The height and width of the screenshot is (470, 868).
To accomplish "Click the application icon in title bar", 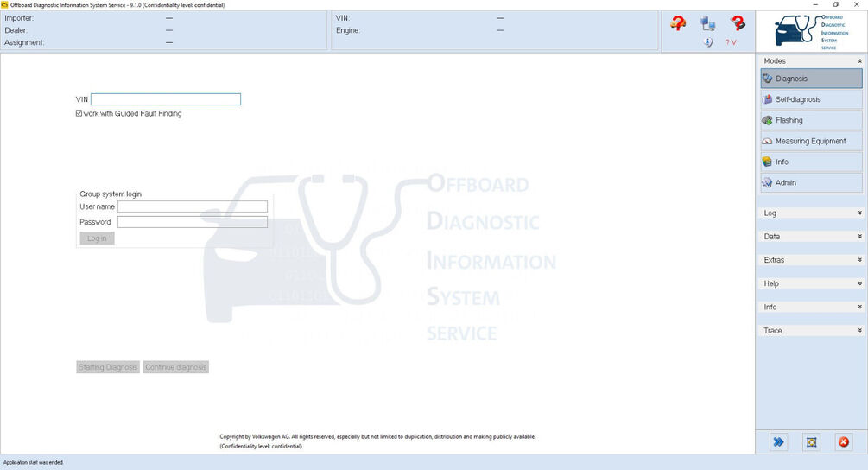I will 4,4.
